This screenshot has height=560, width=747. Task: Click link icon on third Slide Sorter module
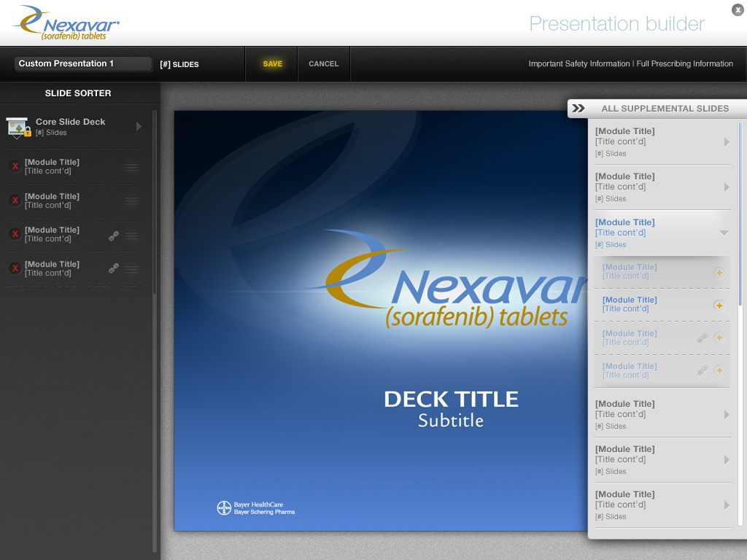[114, 235]
